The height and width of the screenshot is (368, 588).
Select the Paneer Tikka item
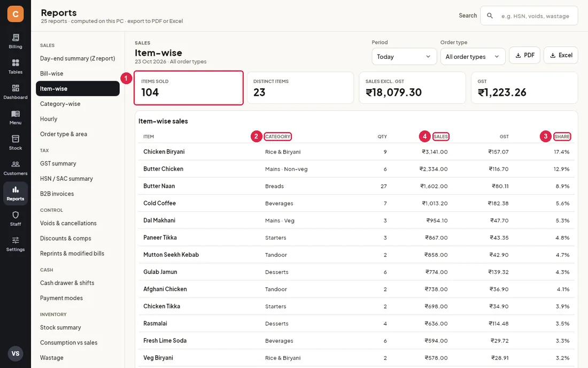[160, 237]
